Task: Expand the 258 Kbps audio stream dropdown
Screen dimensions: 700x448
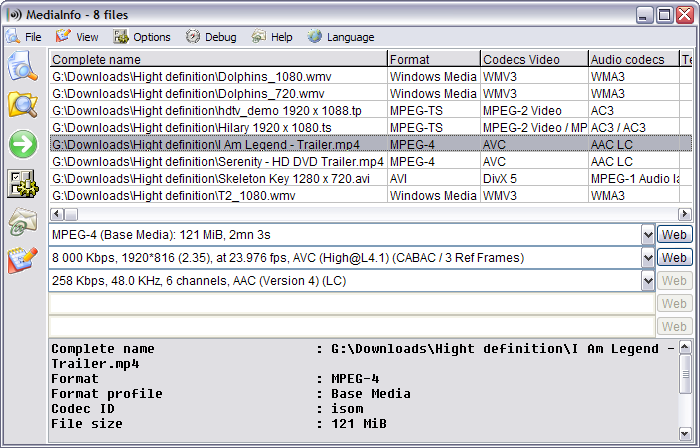Action: click(648, 281)
